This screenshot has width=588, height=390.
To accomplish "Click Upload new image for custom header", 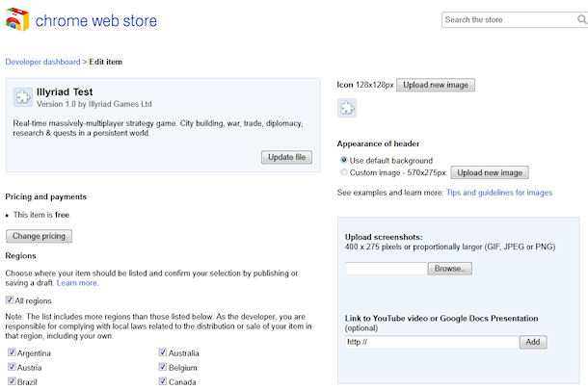I will [x=490, y=172].
